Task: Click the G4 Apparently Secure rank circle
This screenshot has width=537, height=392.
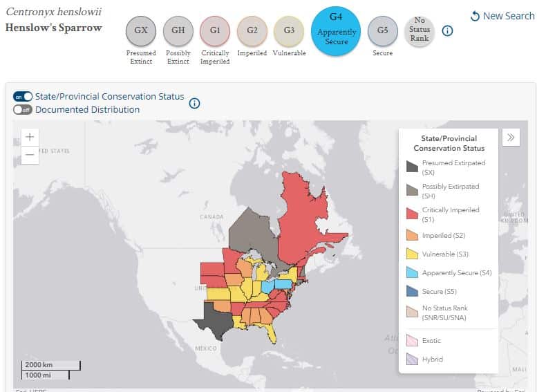Action: point(336,31)
